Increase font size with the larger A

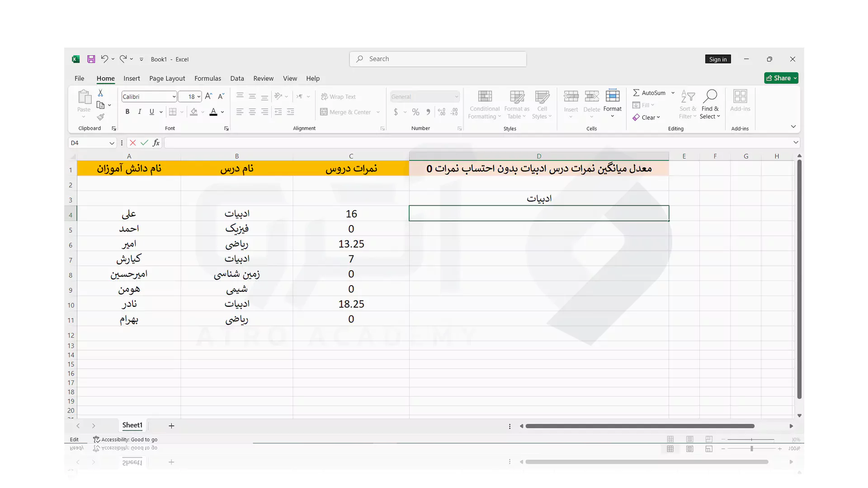(208, 96)
